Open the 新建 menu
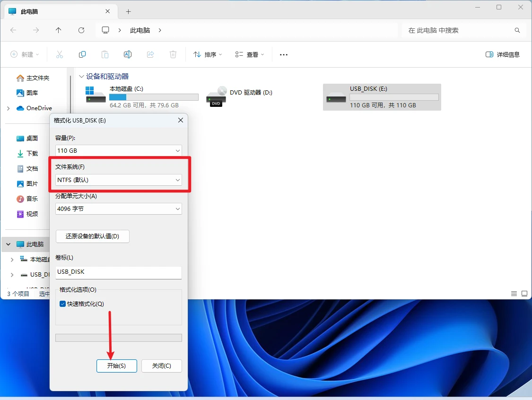Image resolution: width=532 pixels, height=400 pixels. click(25, 54)
